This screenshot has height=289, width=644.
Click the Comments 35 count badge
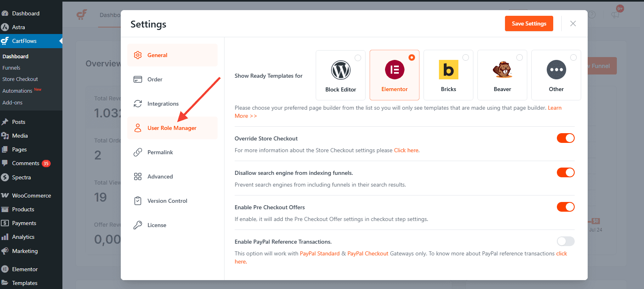click(x=46, y=164)
